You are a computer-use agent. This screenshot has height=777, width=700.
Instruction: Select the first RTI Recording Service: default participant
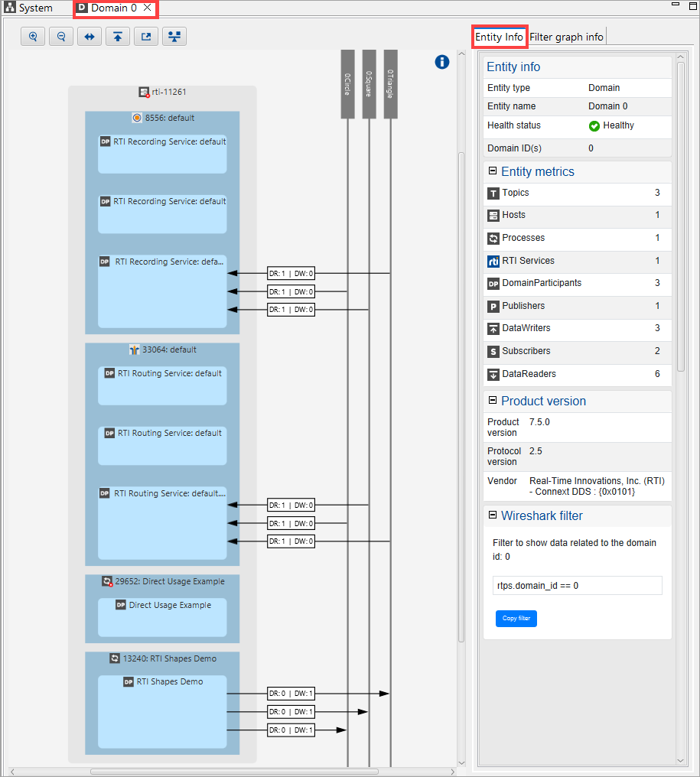pos(162,154)
